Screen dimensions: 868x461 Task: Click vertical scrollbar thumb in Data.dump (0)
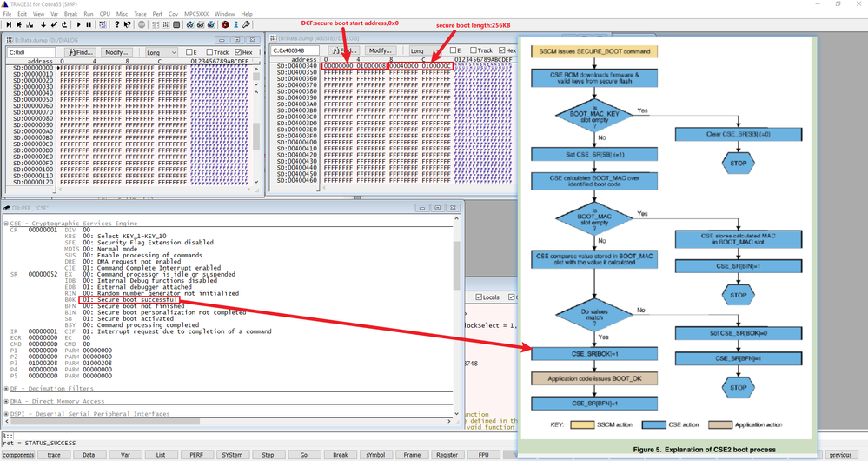coord(256,136)
